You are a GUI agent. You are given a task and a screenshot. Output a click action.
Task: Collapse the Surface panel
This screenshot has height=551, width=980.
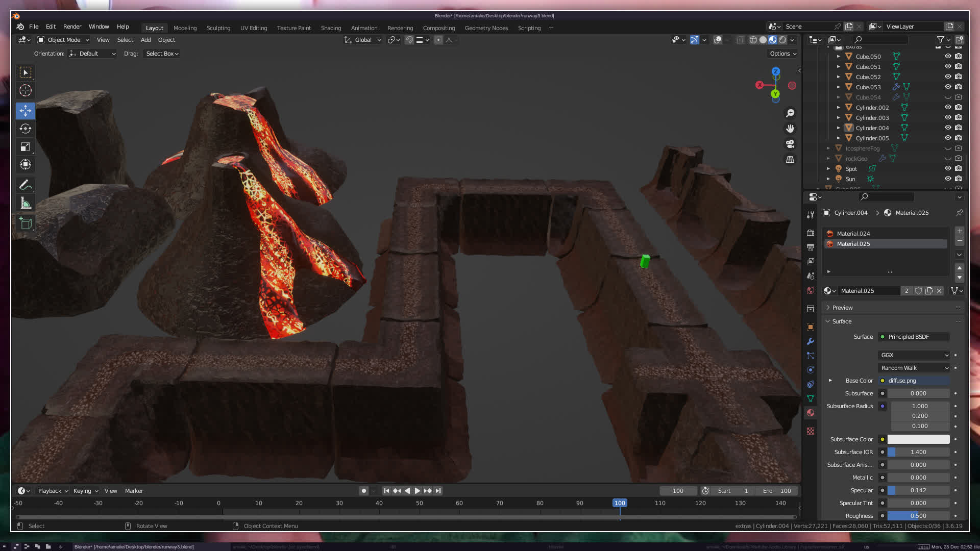(x=842, y=321)
